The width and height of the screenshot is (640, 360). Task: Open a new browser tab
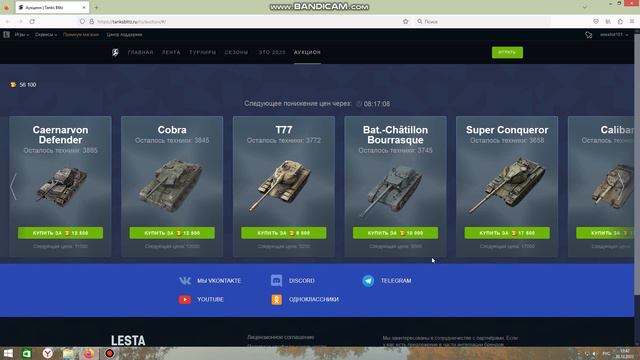[x=96, y=7]
